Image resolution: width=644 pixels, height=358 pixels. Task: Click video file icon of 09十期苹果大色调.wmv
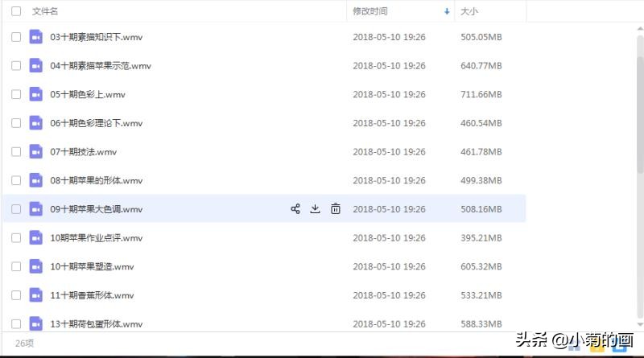(x=36, y=209)
